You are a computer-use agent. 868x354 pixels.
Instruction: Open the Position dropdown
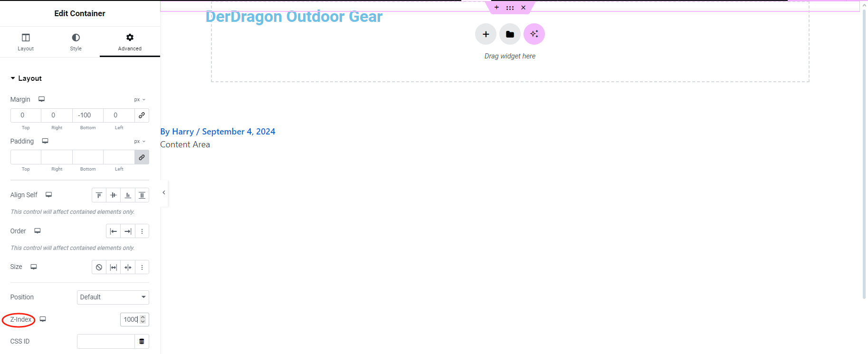[x=113, y=297]
